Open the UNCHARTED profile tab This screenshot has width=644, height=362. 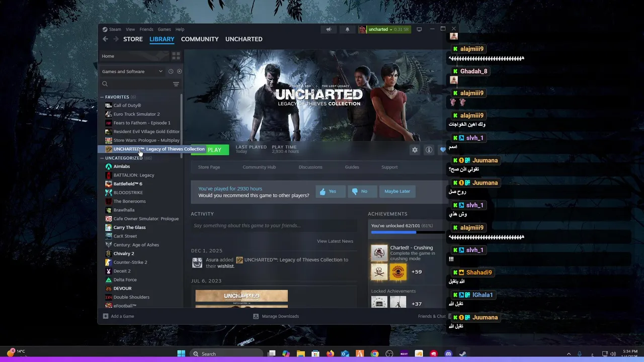click(244, 39)
